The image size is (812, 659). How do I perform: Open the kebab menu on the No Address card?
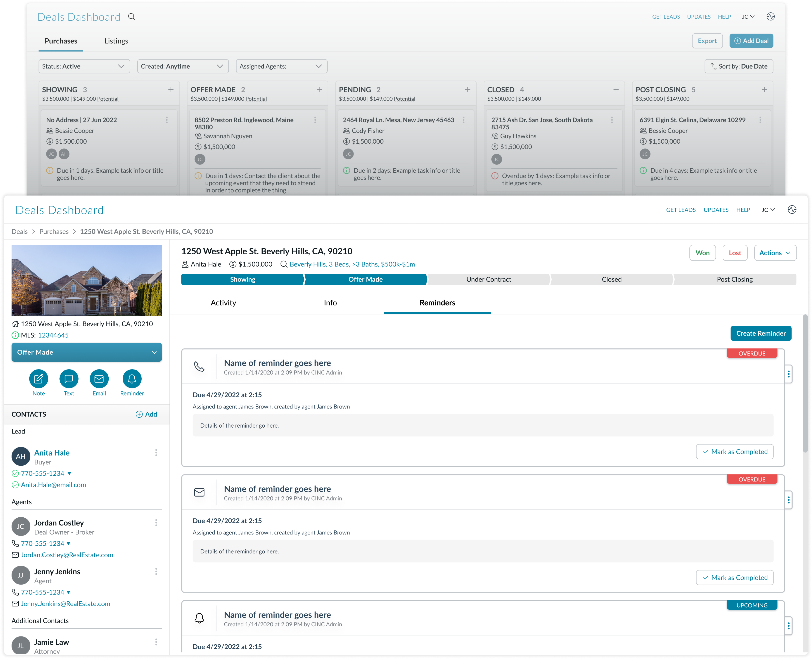click(167, 120)
